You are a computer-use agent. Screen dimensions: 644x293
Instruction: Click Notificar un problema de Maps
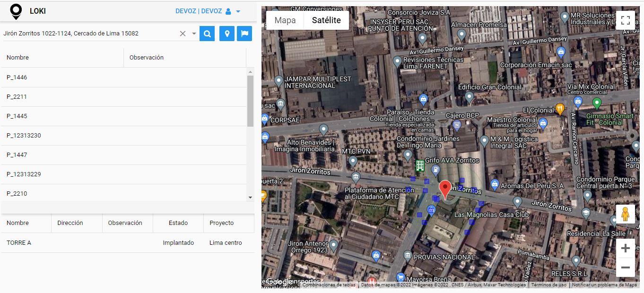pos(605,285)
